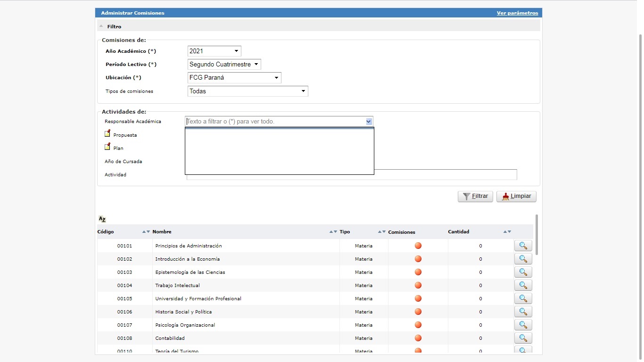The height and width of the screenshot is (362, 644).
Task: Click magnifier icon for Contabilidad row
Action: click(522, 338)
